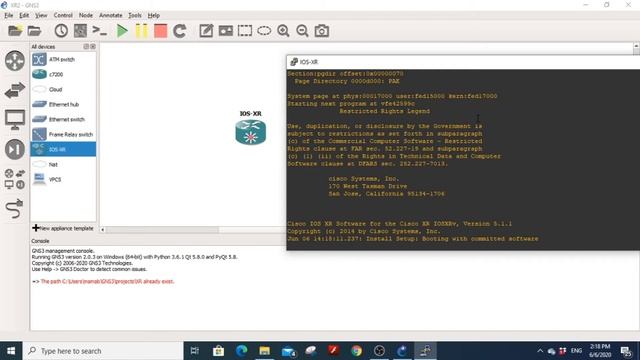
Task: Open console to all devices icon
Action: (100, 31)
